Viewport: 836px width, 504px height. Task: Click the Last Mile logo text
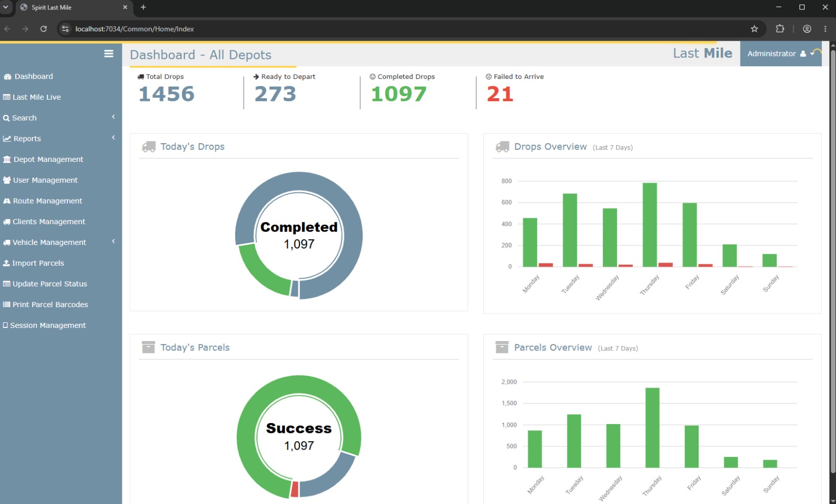pyautogui.click(x=702, y=53)
